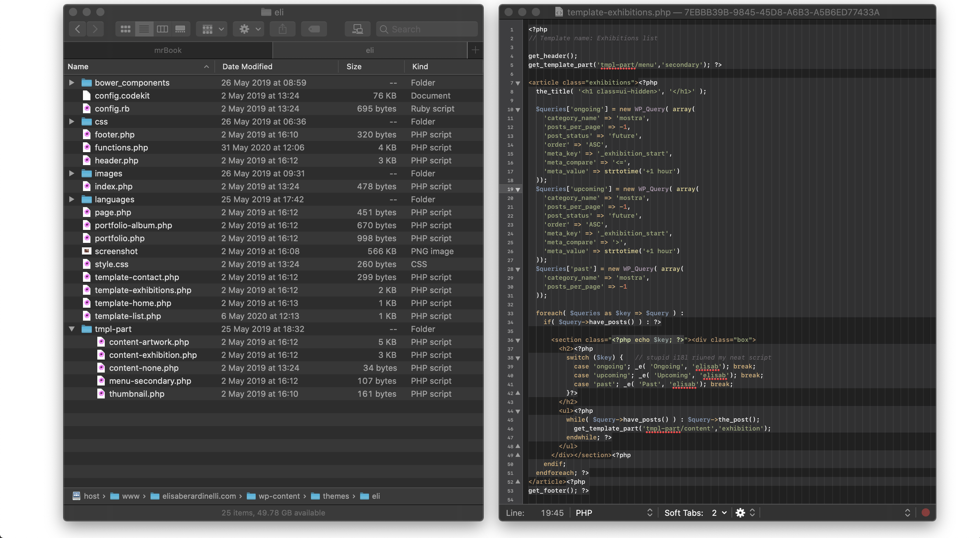The height and width of the screenshot is (538, 980).
Task: Click wp-content in the path bar
Action: click(273, 496)
